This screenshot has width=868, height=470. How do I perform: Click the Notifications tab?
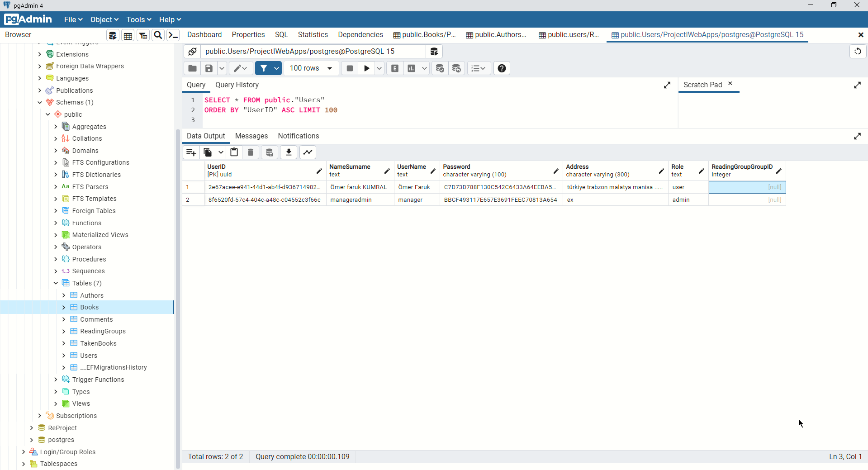[x=299, y=136]
